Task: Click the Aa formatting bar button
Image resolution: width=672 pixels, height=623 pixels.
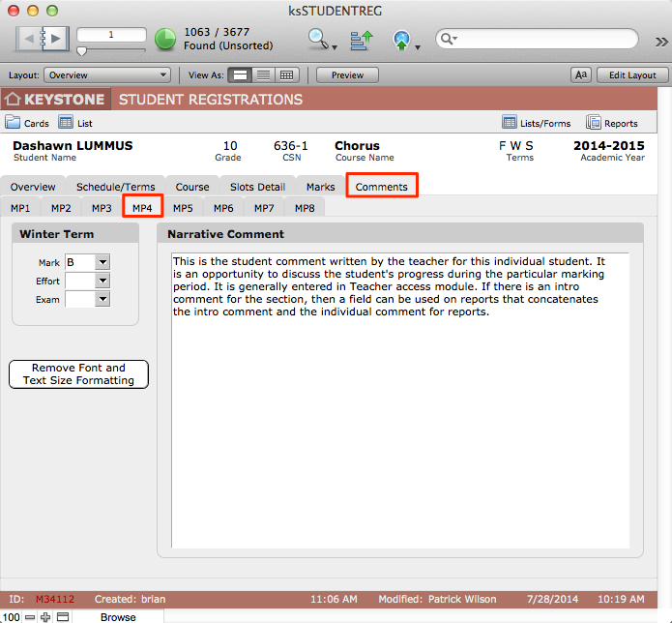Action: [x=581, y=74]
